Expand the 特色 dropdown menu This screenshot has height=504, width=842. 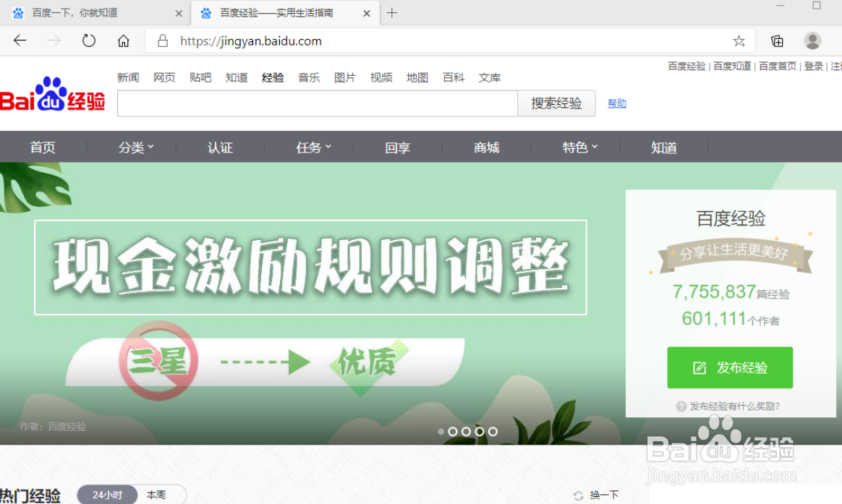pos(580,147)
